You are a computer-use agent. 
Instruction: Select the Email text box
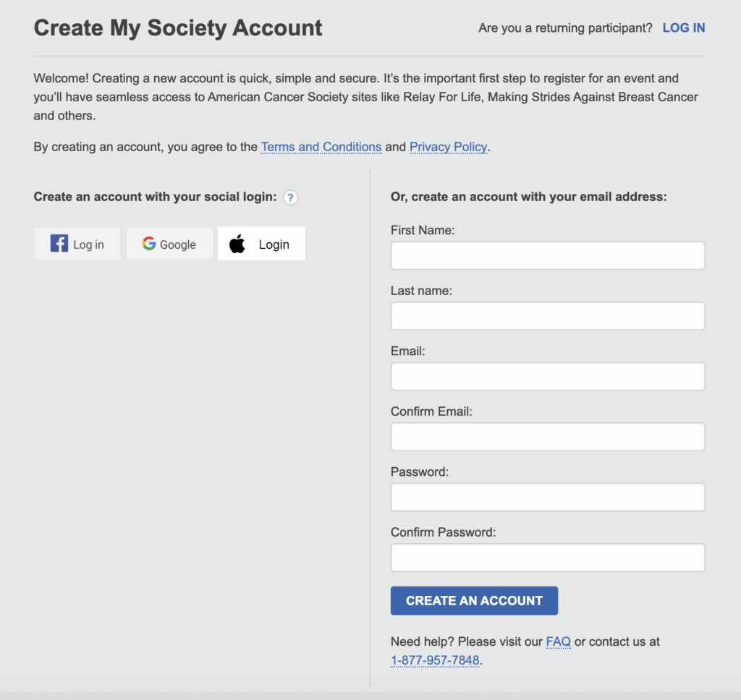(547, 377)
